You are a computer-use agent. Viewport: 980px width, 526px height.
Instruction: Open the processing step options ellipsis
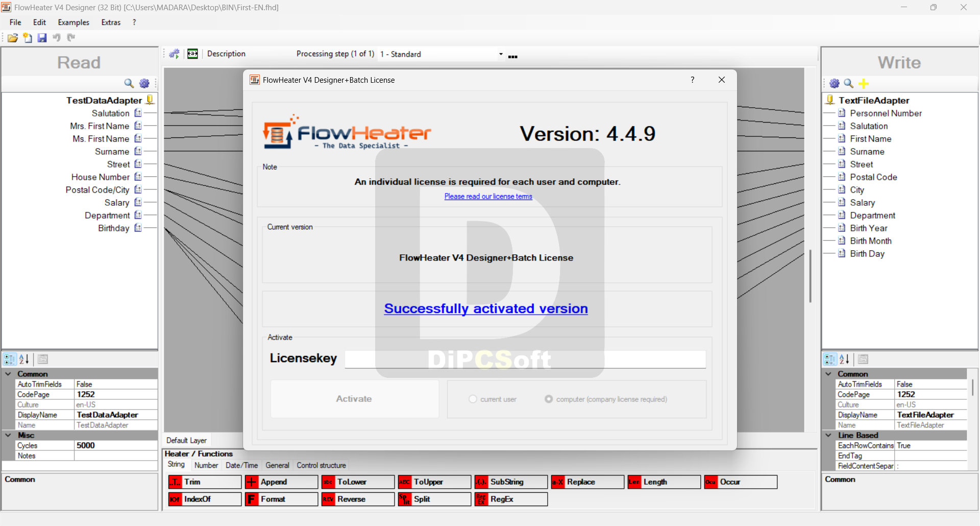(513, 56)
